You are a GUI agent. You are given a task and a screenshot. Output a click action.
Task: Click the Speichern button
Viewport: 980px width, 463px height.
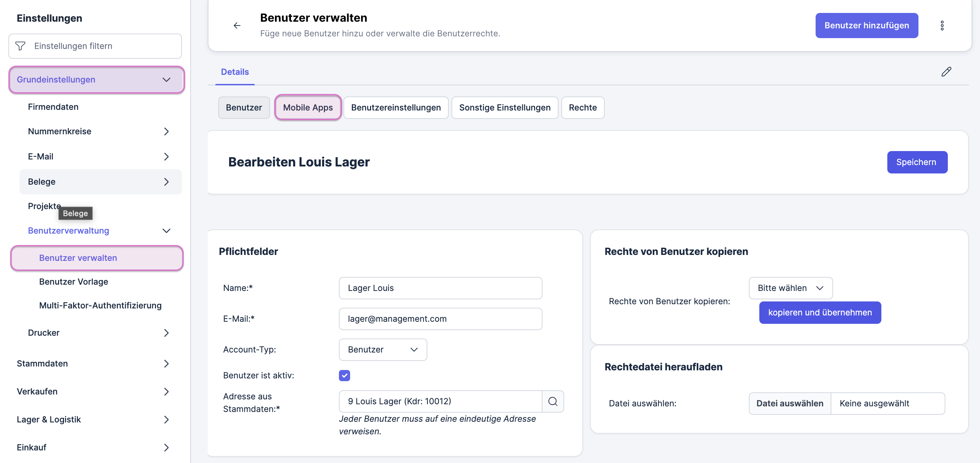916,162
